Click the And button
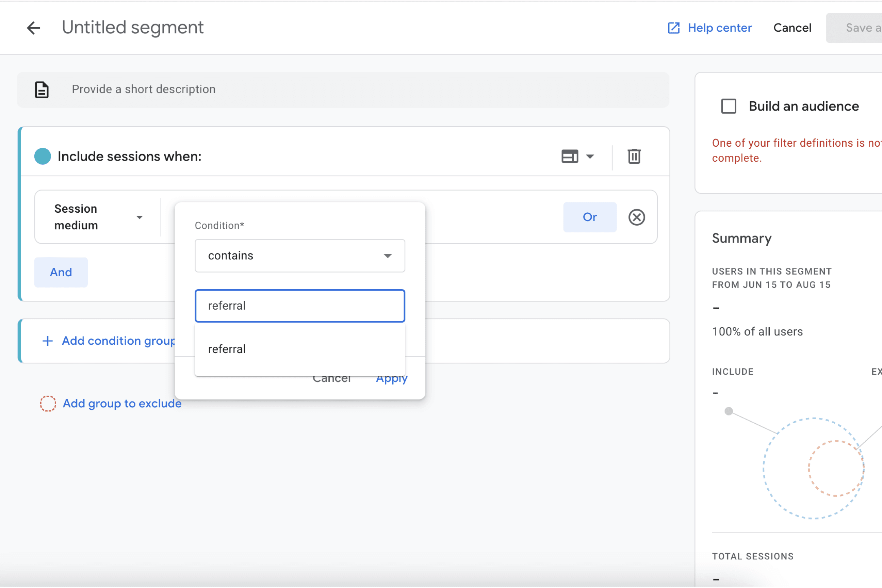This screenshot has width=882, height=588. tap(61, 272)
